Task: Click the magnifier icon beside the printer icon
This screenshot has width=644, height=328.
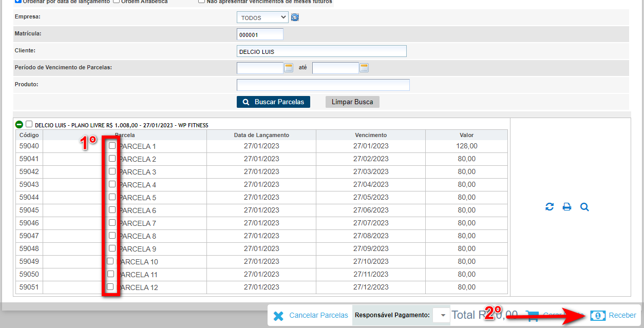Action: tap(584, 207)
